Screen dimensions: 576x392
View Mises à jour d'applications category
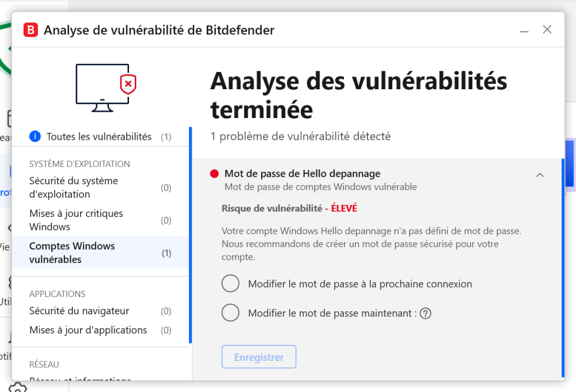[88, 330]
